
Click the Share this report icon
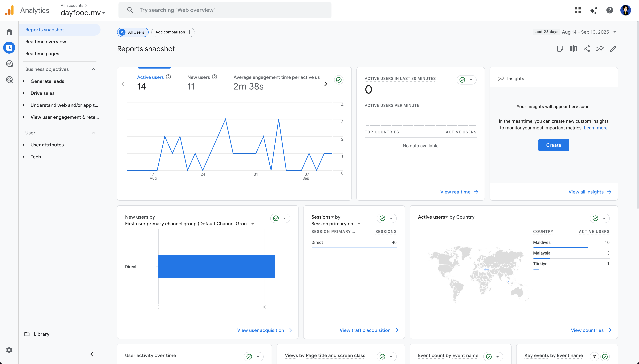(x=587, y=49)
